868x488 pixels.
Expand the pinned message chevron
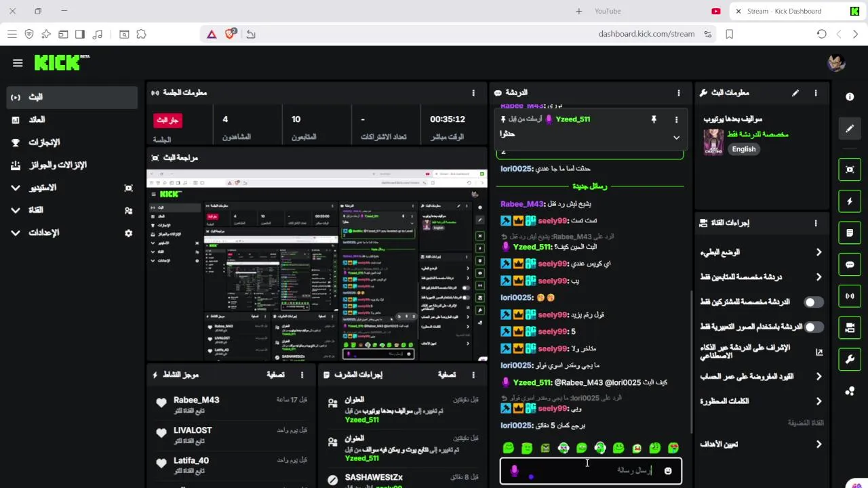tap(676, 137)
